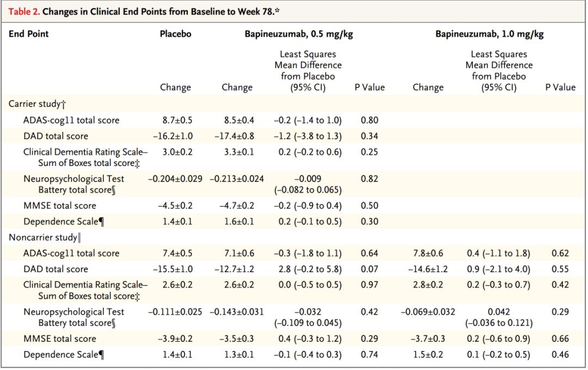Click the P value 0.66 cell
Screen dimensions: 588x370
pos(560,338)
